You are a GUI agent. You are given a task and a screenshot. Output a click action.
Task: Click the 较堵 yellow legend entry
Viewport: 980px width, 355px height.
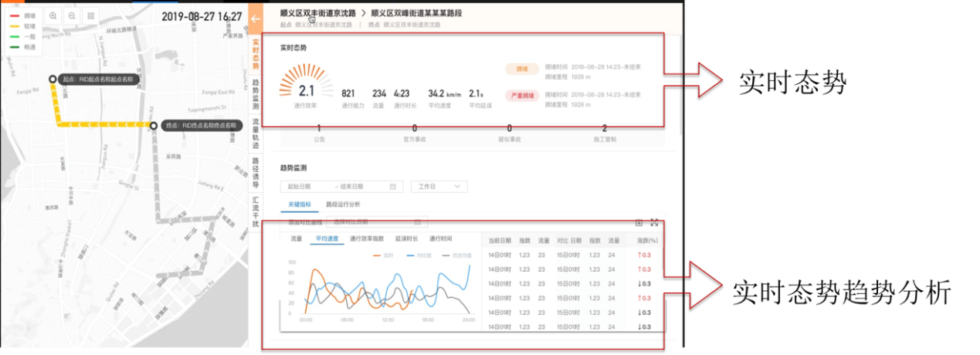click(22, 25)
